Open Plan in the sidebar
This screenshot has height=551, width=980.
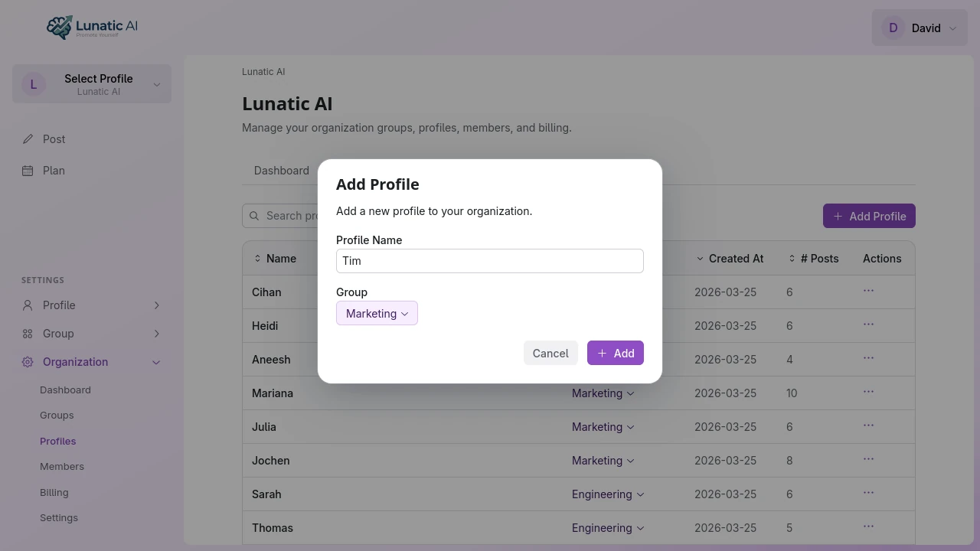92,170
